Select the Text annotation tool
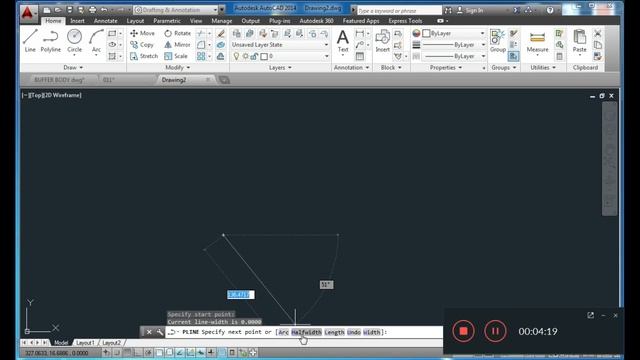Viewport: 640px width, 360px height. click(343, 41)
